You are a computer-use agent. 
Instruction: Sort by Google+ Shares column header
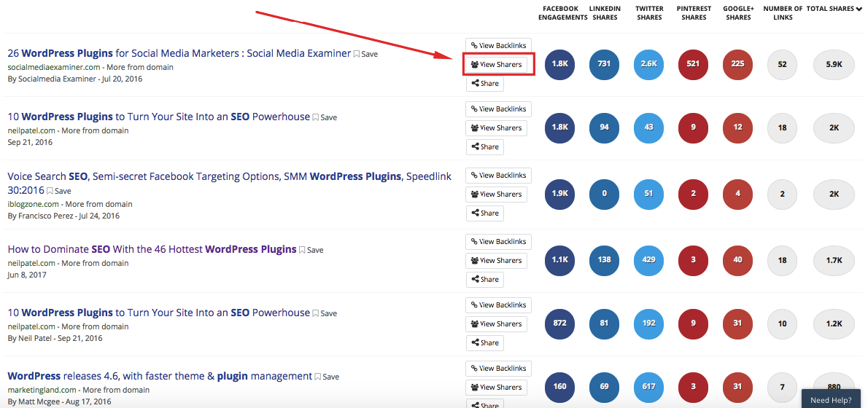[x=738, y=13]
